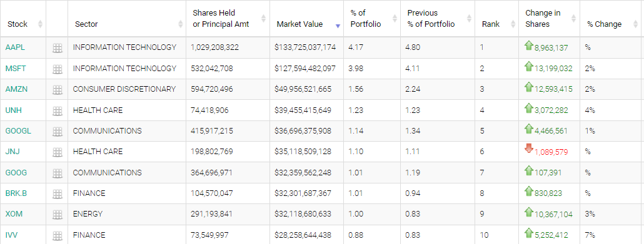Open the grid icon in the GOOGL row
The image size is (644, 244).
pyautogui.click(x=57, y=131)
